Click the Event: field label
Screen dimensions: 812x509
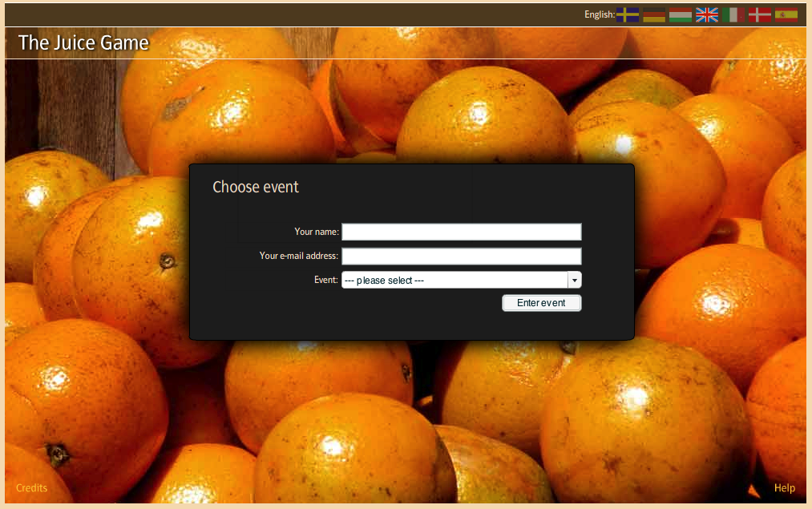[x=326, y=280]
